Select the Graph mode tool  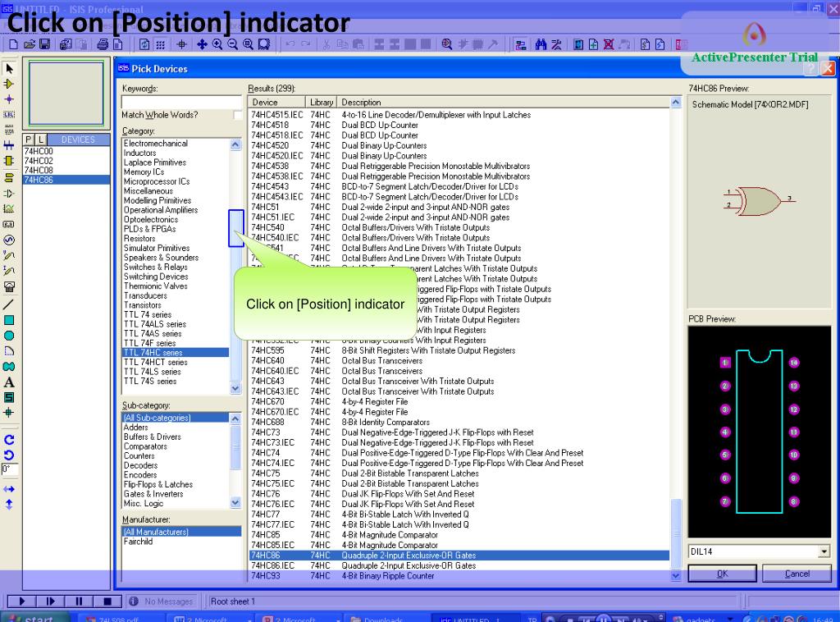[x=9, y=209]
